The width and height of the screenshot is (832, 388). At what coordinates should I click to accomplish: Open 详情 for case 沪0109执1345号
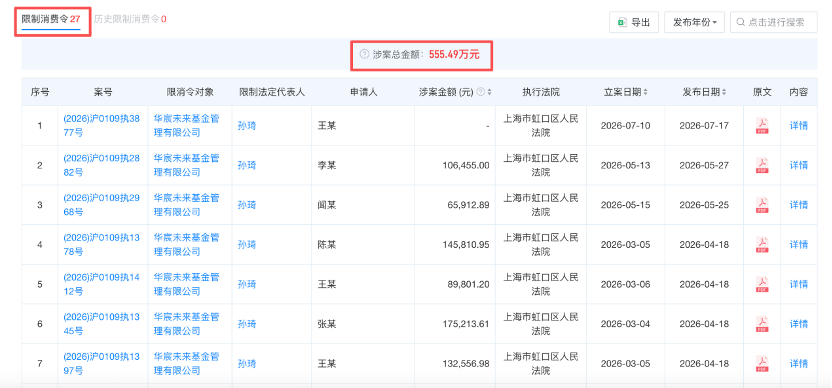click(x=799, y=324)
